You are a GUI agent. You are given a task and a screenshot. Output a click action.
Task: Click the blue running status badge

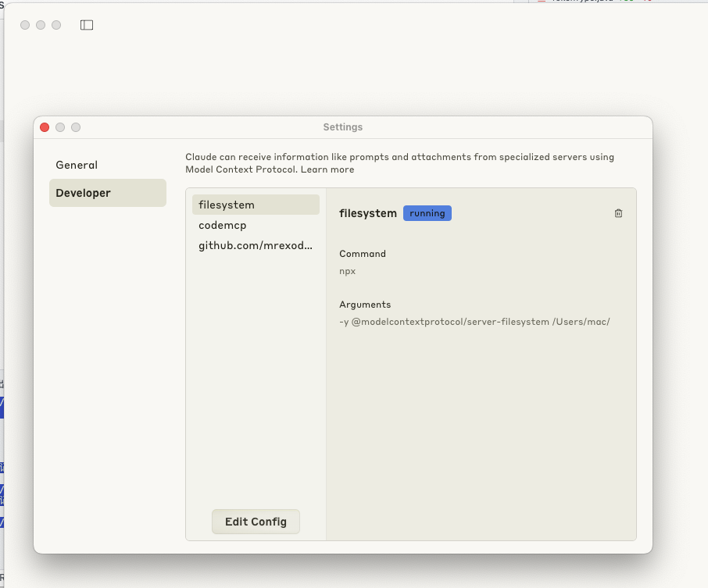pyautogui.click(x=427, y=213)
